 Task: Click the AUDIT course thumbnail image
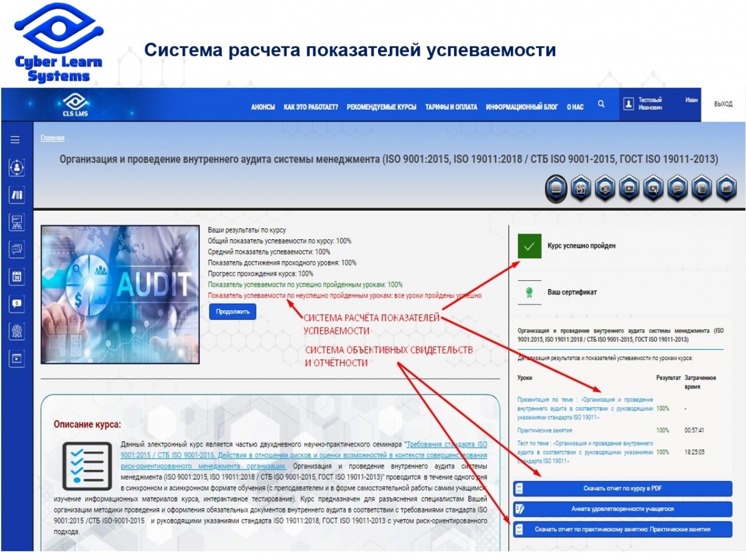click(x=121, y=294)
